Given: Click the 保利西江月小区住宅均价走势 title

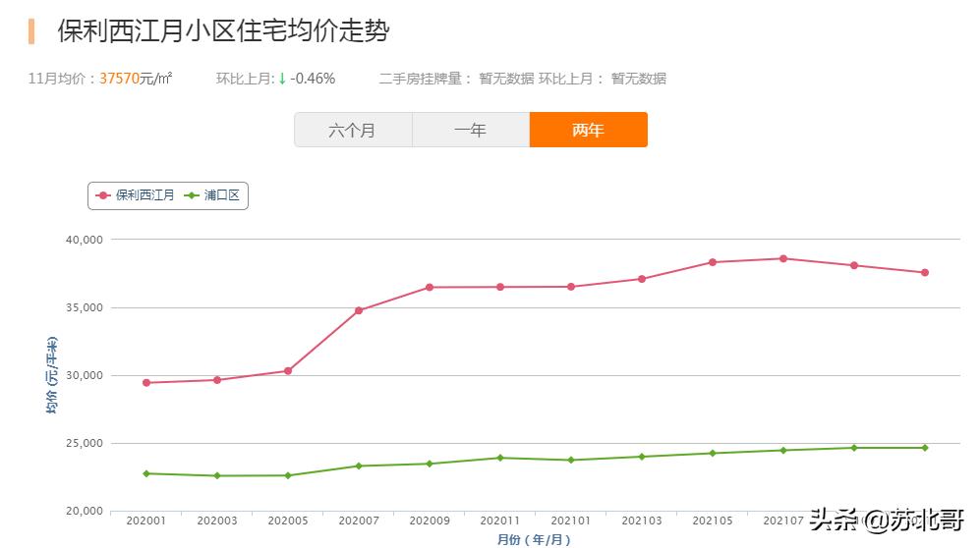Looking at the screenshot, I should click(x=224, y=30).
